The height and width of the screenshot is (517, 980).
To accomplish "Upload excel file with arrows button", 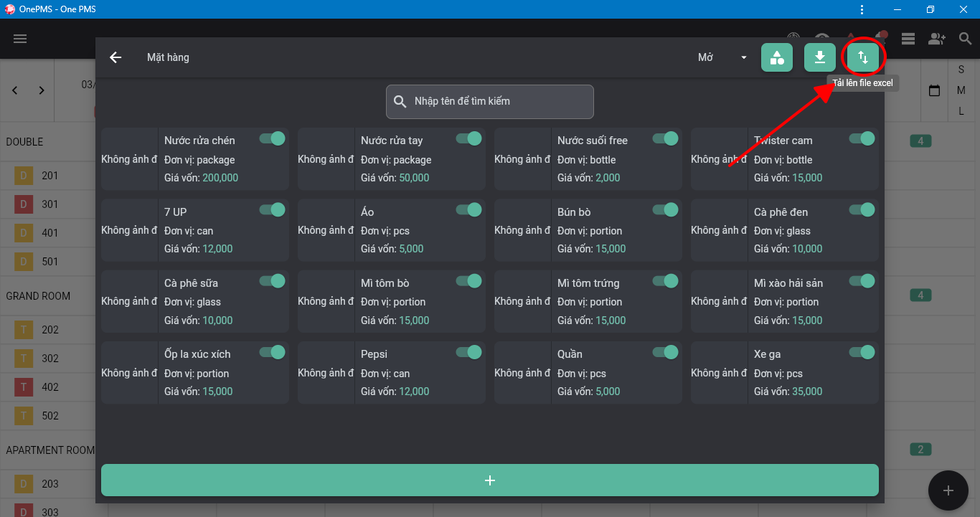I will click(x=863, y=57).
